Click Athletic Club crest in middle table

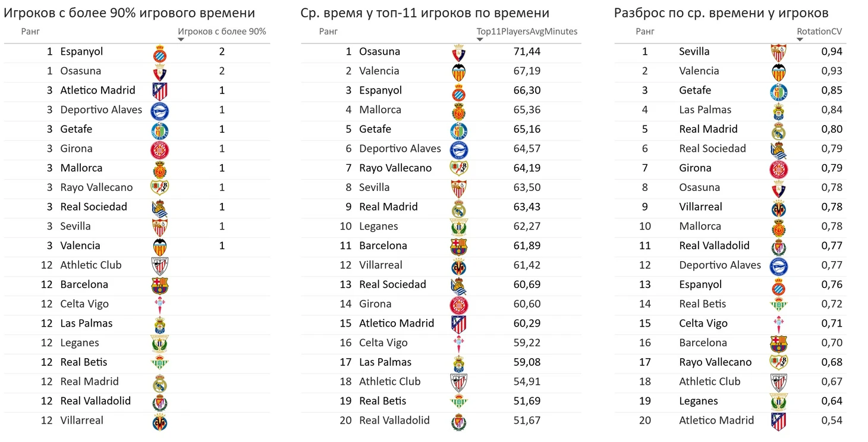click(458, 383)
